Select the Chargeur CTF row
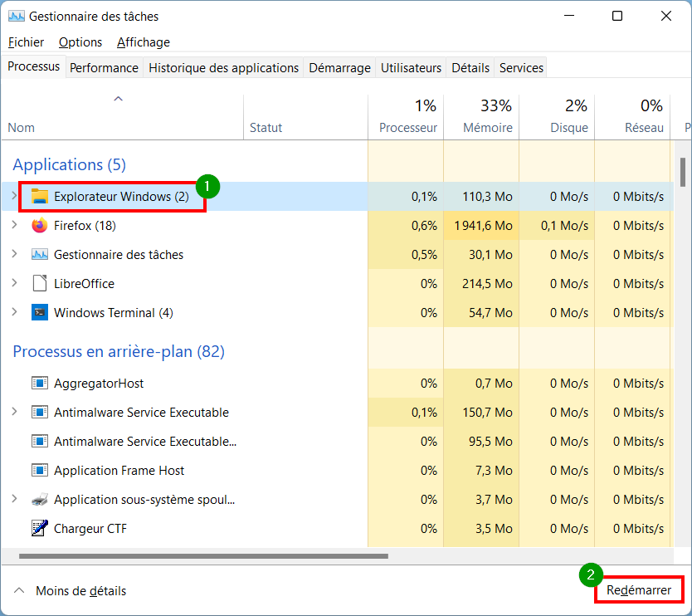Viewport: 692px width, 616px height. pyautogui.click(x=338, y=529)
